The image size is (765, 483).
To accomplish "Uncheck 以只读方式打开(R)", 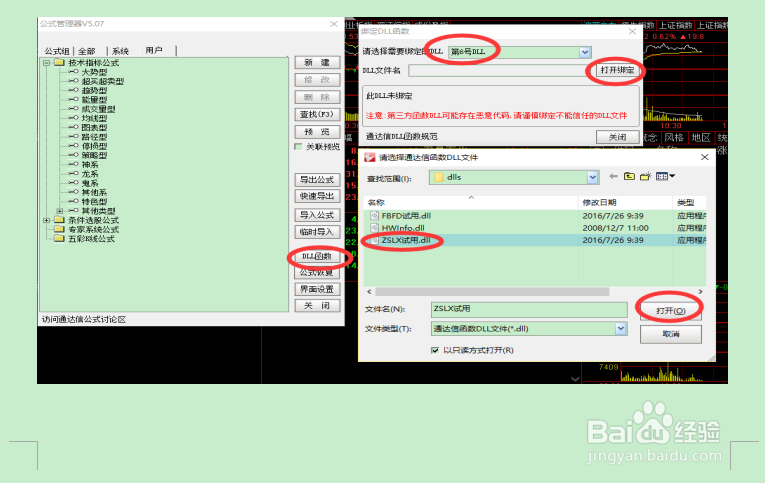I will (x=435, y=350).
